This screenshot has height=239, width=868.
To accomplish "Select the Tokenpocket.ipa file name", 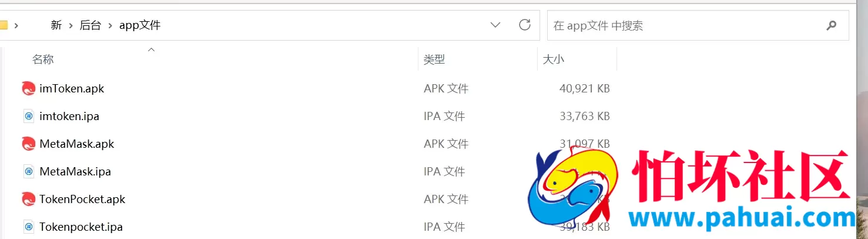I will click(x=81, y=227).
